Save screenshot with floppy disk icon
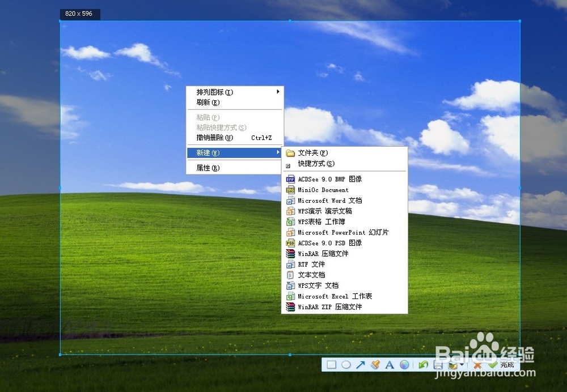 point(438,365)
